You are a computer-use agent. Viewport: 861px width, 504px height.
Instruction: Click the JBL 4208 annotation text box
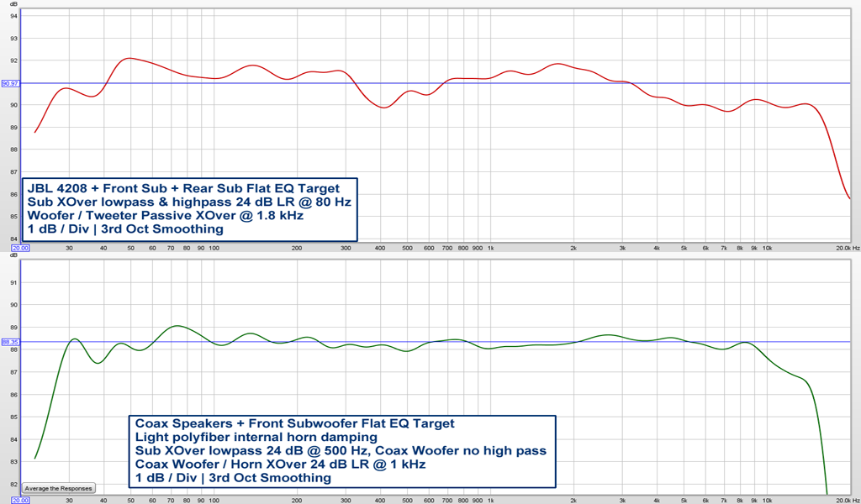[189, 208]
